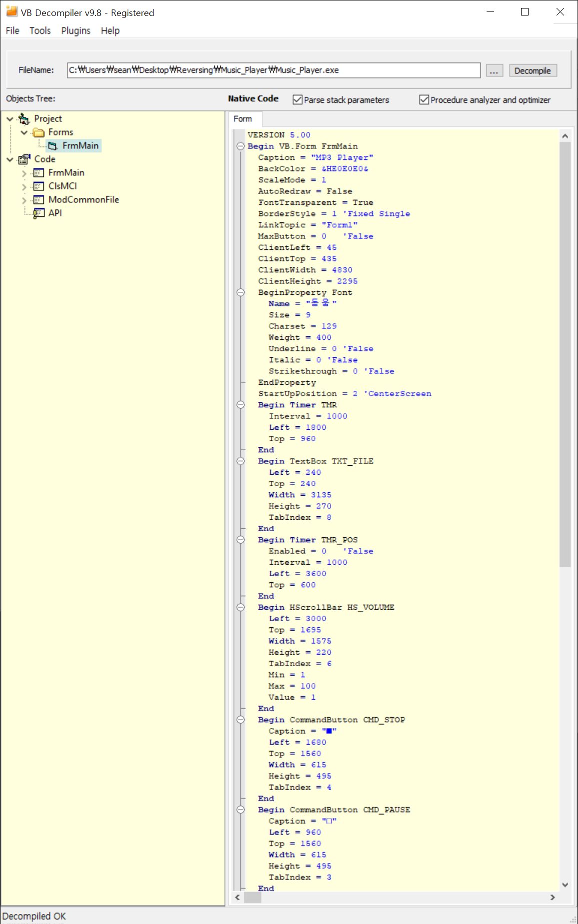The image size is (578, 924).
Task: Click the code view scroll up arrow
Action: click(565, 136)
